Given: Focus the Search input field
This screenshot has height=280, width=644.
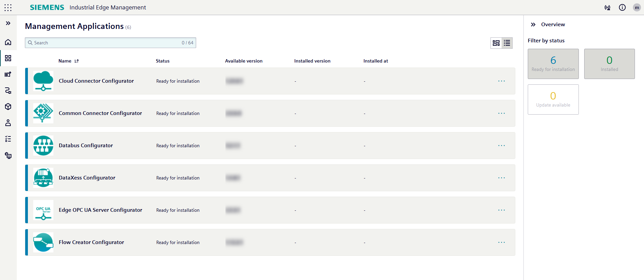Looking at the screenshot, I should 111,43.
